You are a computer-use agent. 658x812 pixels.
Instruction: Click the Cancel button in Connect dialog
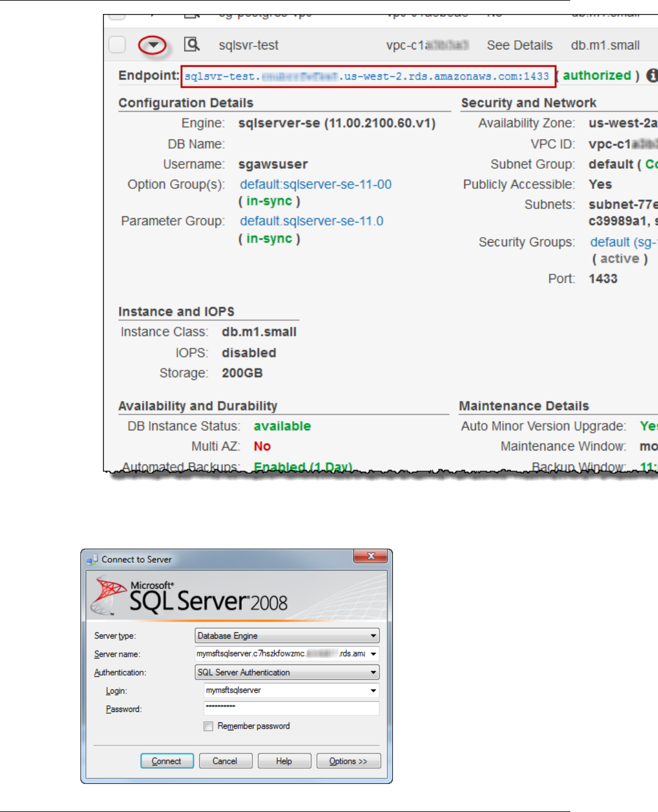click(225, 761)
